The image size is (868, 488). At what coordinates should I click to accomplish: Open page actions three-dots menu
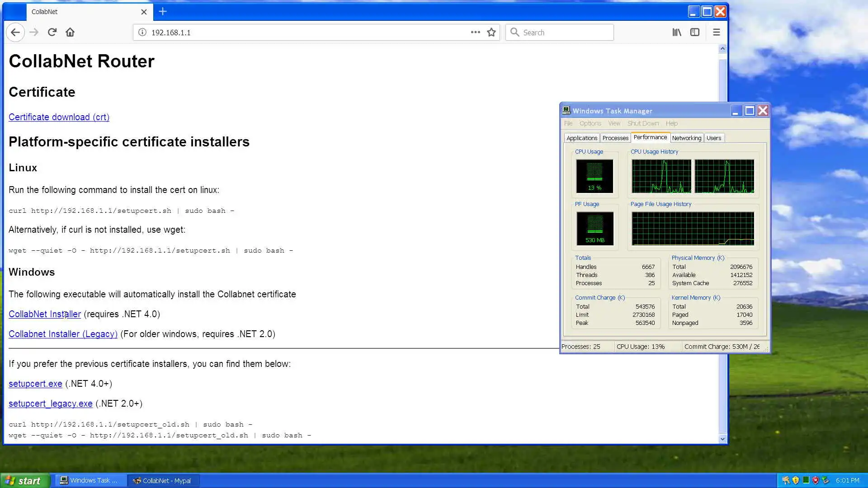475,32
